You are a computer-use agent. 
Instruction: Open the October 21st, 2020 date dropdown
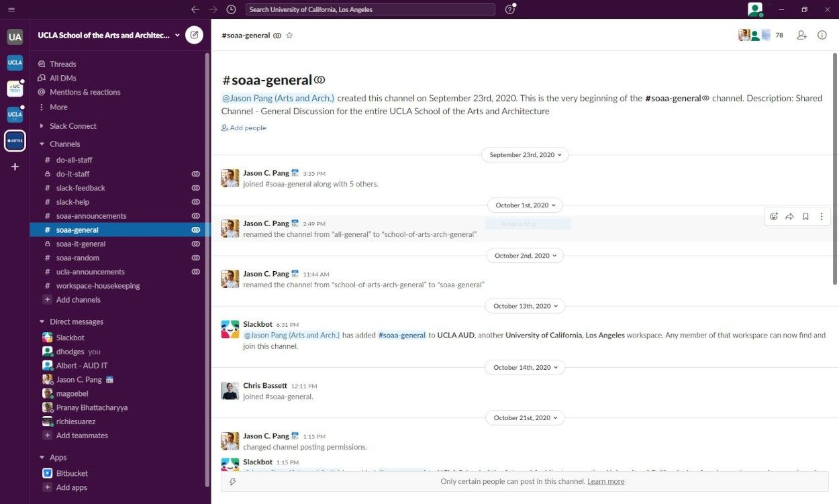point(525,417)
